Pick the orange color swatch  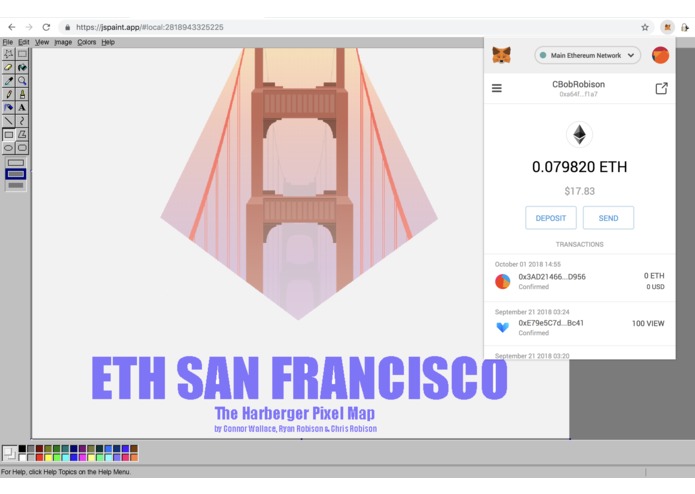(134, 457)
